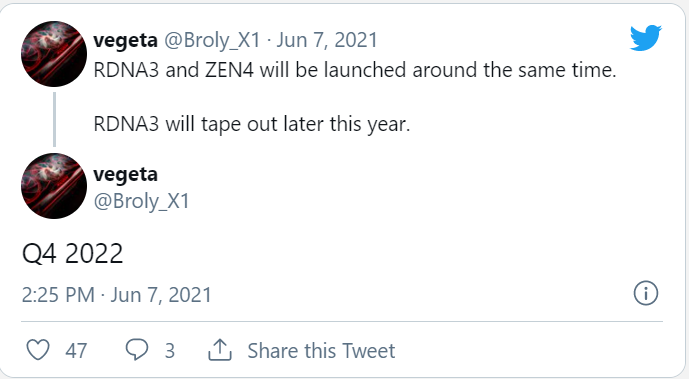Click the Share this Tweet label

(321, 350)
